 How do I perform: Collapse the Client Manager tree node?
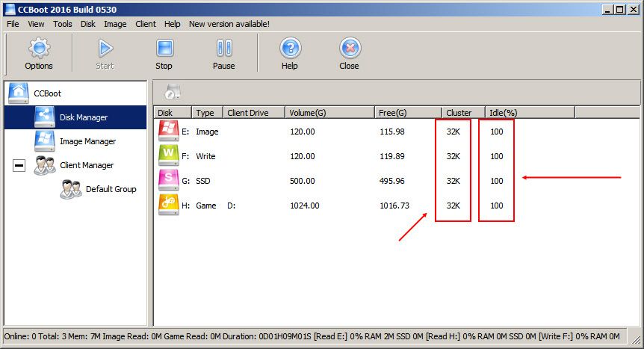(x=19, y=165)
